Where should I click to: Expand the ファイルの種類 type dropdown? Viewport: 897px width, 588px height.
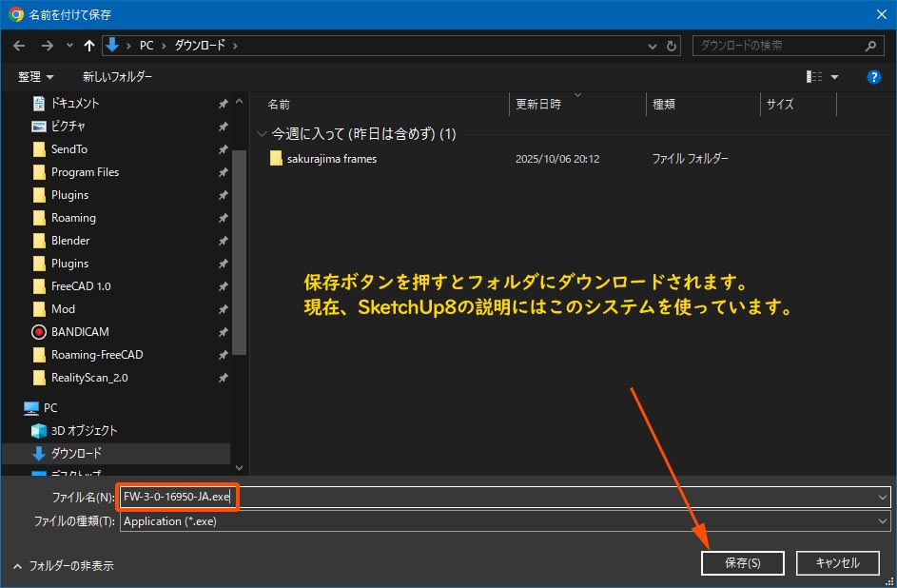[883, 521]
